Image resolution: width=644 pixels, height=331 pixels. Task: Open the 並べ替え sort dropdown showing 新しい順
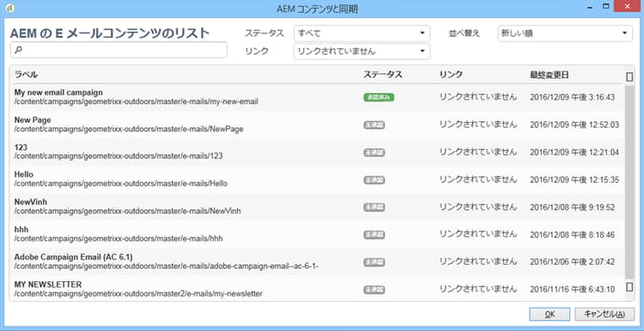565,34
